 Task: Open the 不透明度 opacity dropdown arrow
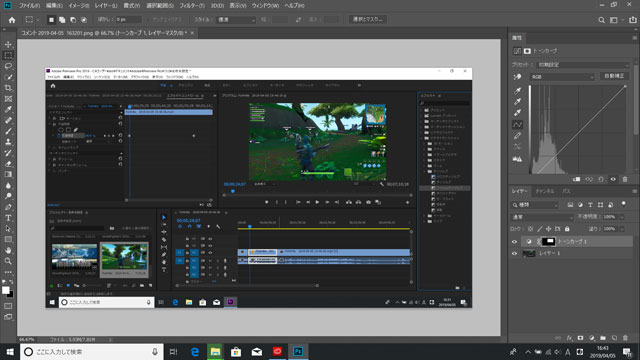coord(622,217)
